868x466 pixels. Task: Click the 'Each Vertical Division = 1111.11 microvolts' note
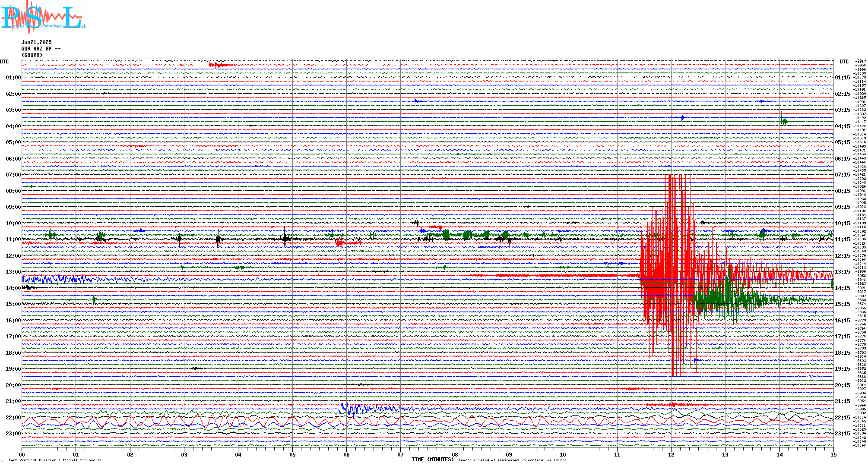pos(55,460)
